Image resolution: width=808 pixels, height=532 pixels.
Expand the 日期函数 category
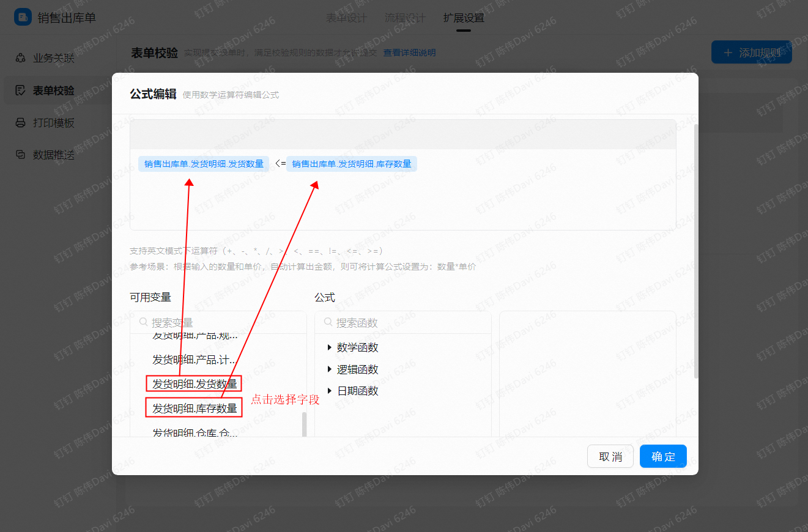(330, 391)
